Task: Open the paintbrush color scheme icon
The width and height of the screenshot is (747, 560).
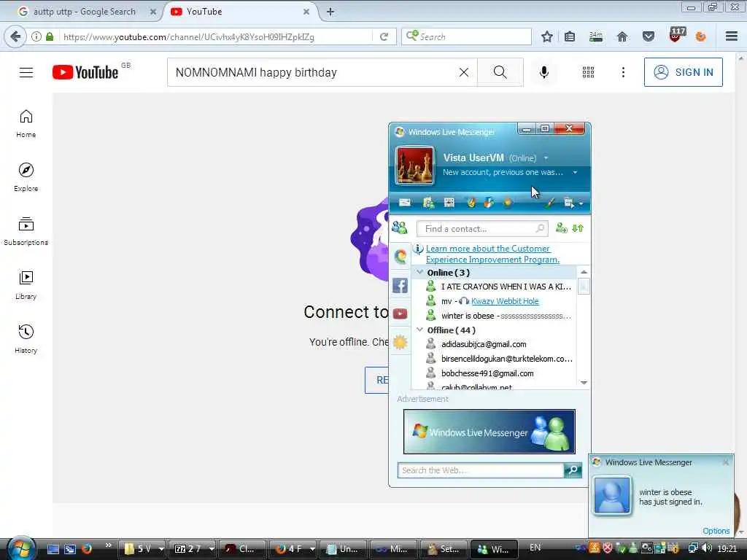Action: [549, 203]
